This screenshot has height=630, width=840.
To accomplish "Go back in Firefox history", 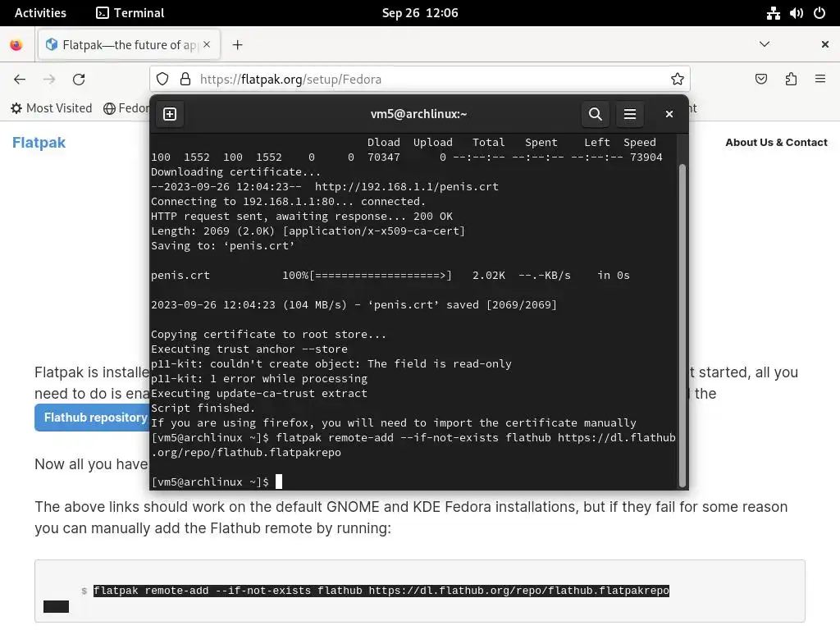I will point(20,80).
